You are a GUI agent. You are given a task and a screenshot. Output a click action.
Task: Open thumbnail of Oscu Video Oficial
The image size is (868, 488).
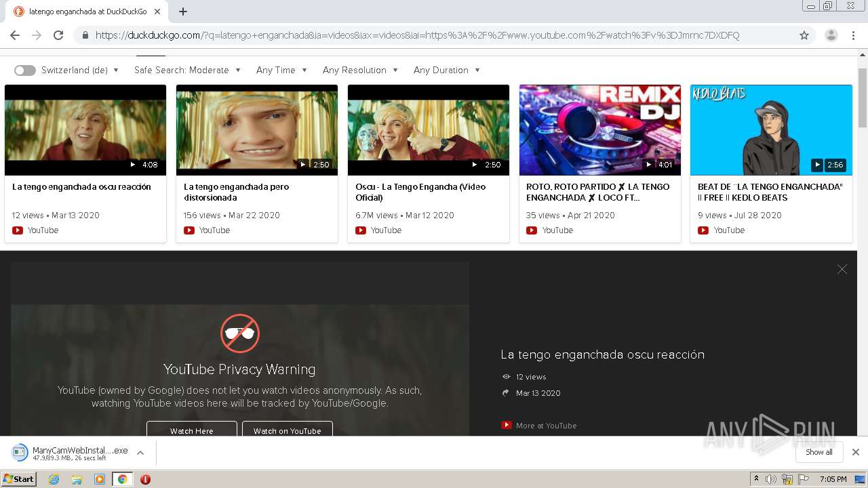pos(429,130)
